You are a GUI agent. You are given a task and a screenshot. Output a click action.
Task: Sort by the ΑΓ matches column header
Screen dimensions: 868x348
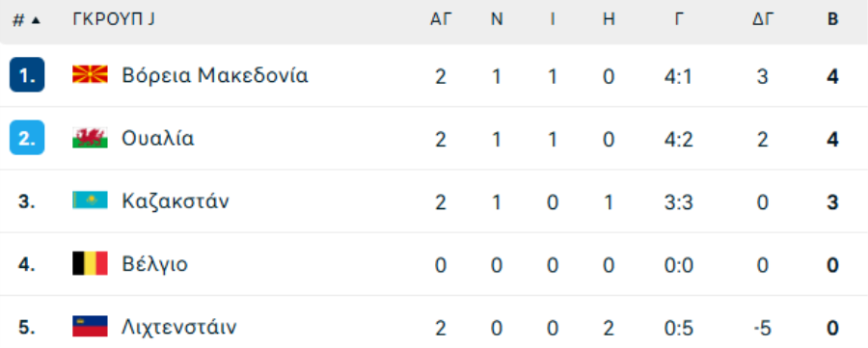click(x=441, y=19)
